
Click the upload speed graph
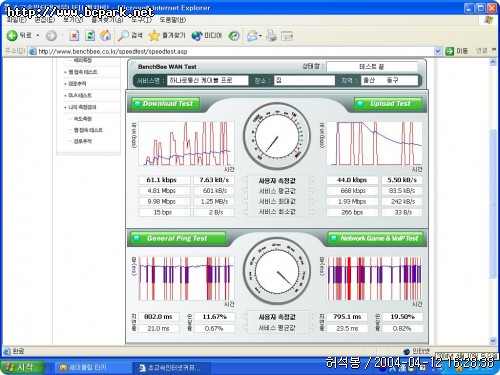click(x=374, y=143)
